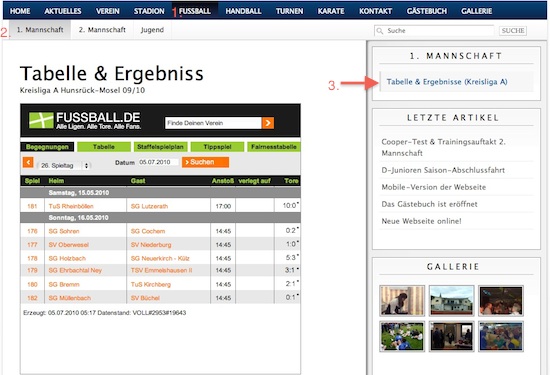Screen dimensions: 550x375
Task: Click the magnifier icon in the Suche field
Action: pyautogui.click(x=380, y=31)
